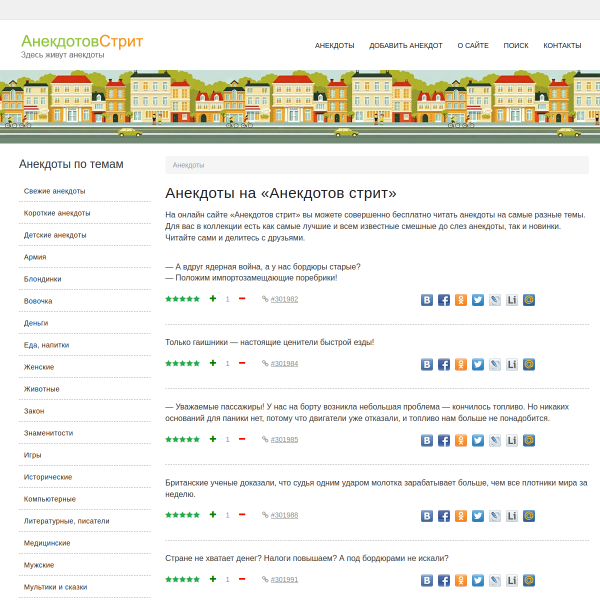Share joke #301982 on Twitter

click(478, 300)
